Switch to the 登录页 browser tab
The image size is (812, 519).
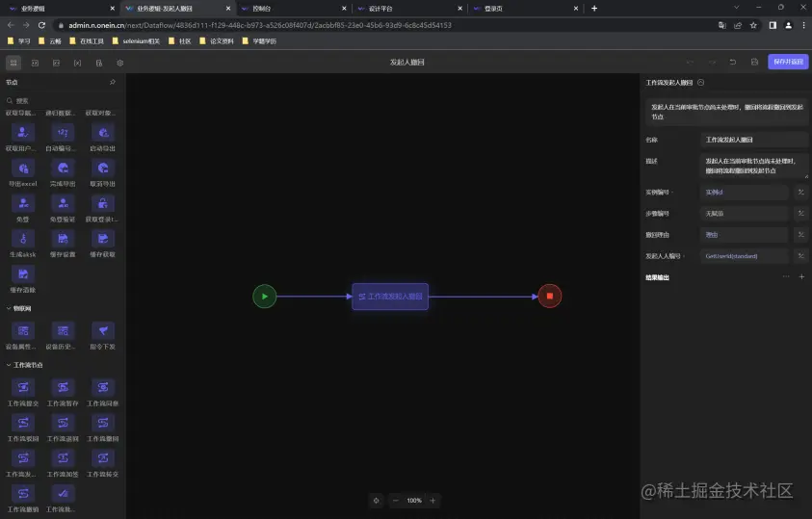tap(526, 9)
